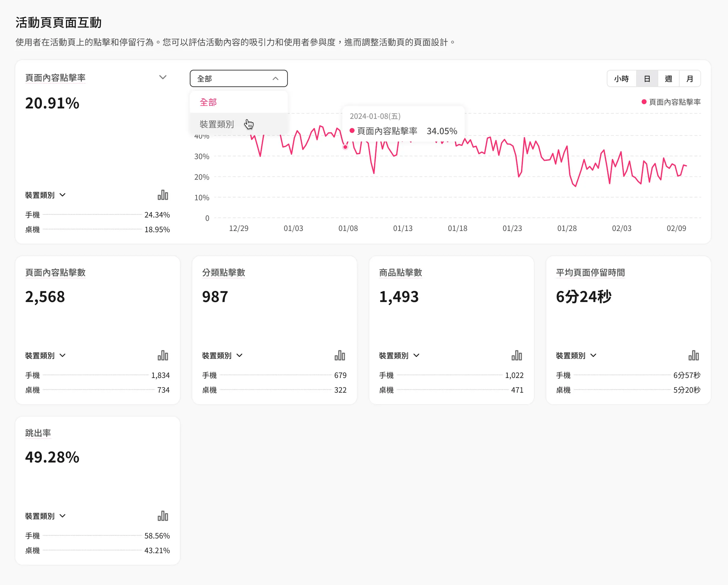
Task: Switch chart granularity to 小時
Action: pos(621,79)
